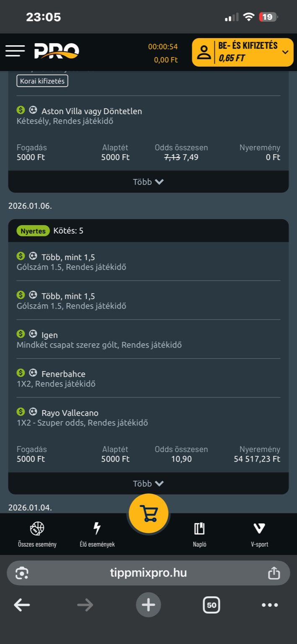Go to V-sport section

point(259,535)
